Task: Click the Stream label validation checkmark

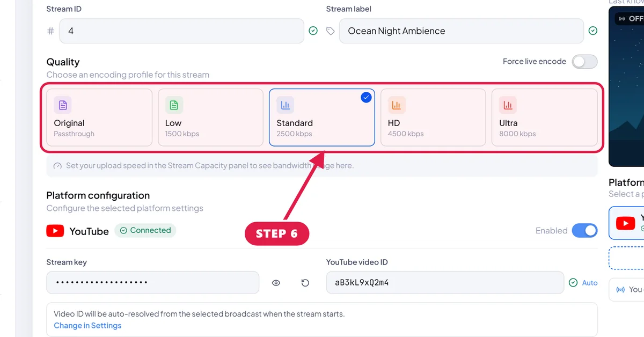Action: click(593, 31)
